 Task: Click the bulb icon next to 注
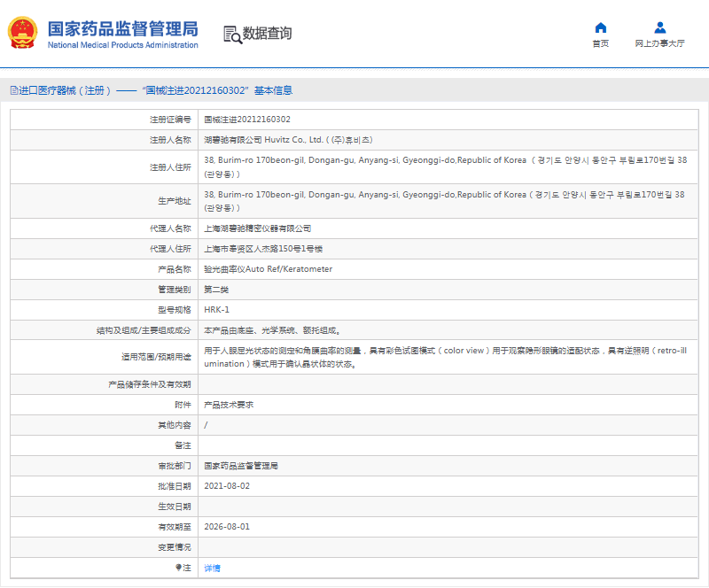point(178,568)
